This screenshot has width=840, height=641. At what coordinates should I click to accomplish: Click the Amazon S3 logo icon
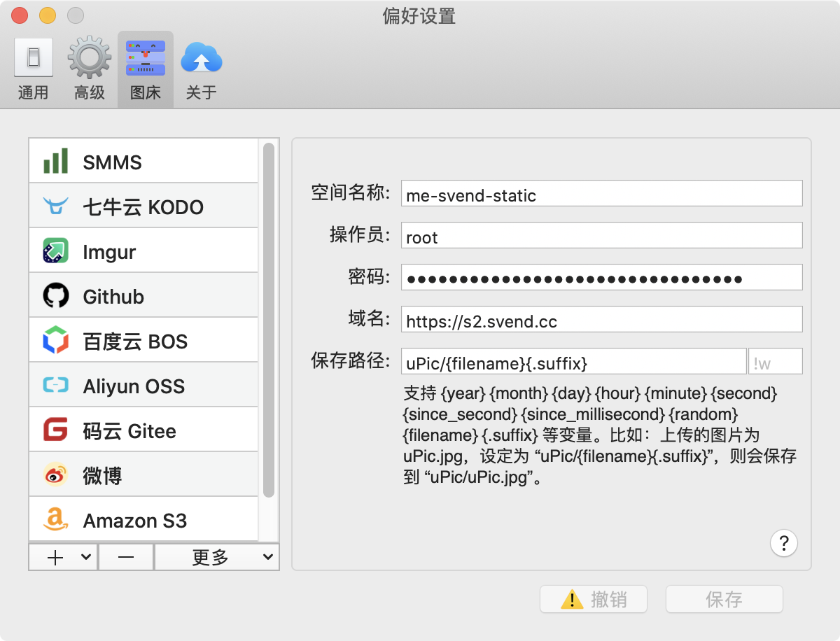(x=56, y=520)
